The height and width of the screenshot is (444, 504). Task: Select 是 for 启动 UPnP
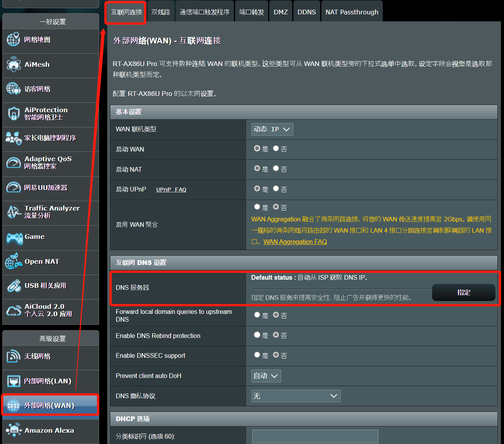[x=257, y=188]
